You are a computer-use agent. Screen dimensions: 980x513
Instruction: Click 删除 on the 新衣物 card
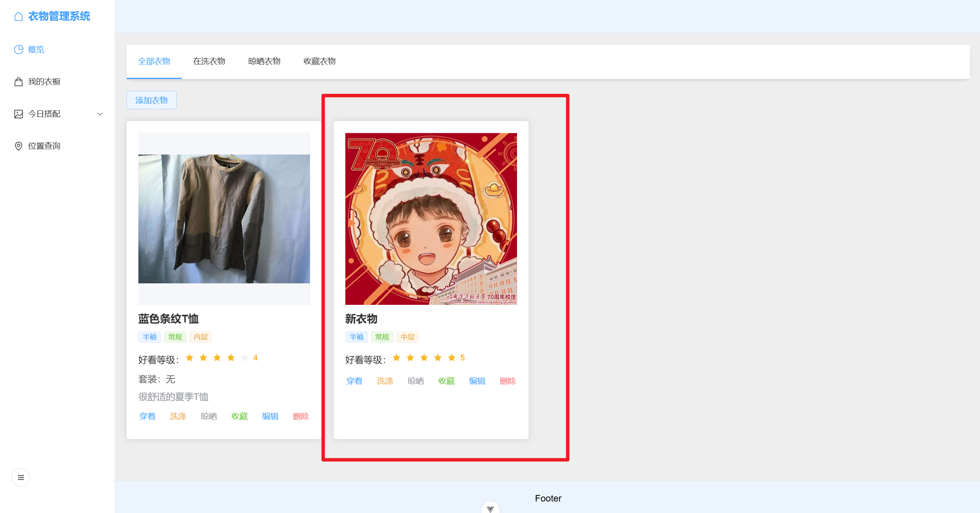(x=507, y=381)
